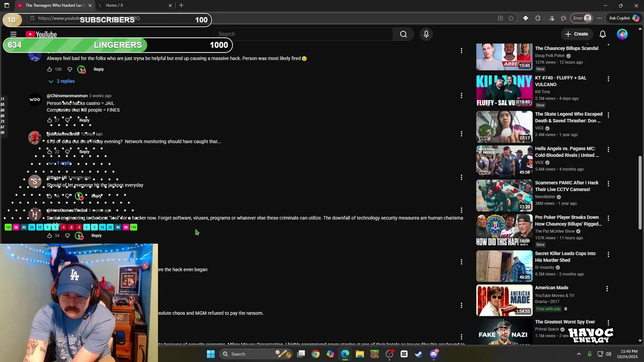Reply to the Social engineering comment
The width and height of the screenshot is (644, 362).
96,235
